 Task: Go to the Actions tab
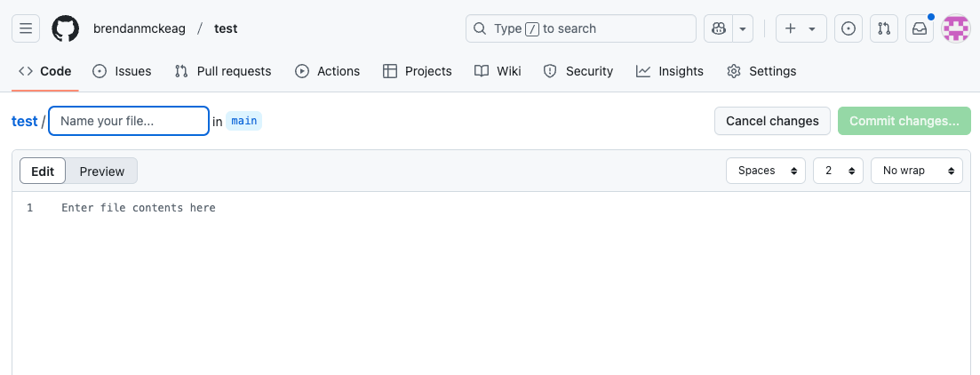point(328,71)
